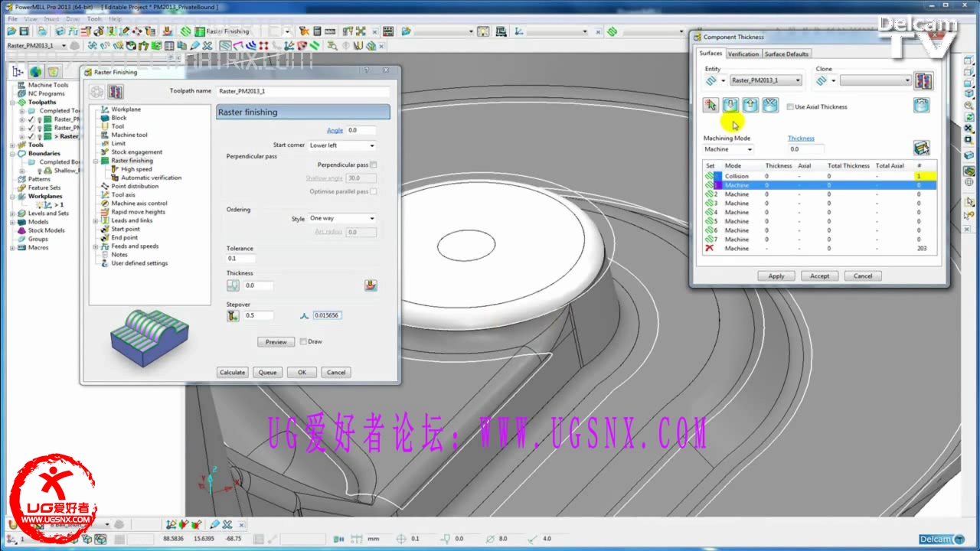The image size is (980, 551).
Task: Expand the Tools node in explorer
Action: [13, 145]
